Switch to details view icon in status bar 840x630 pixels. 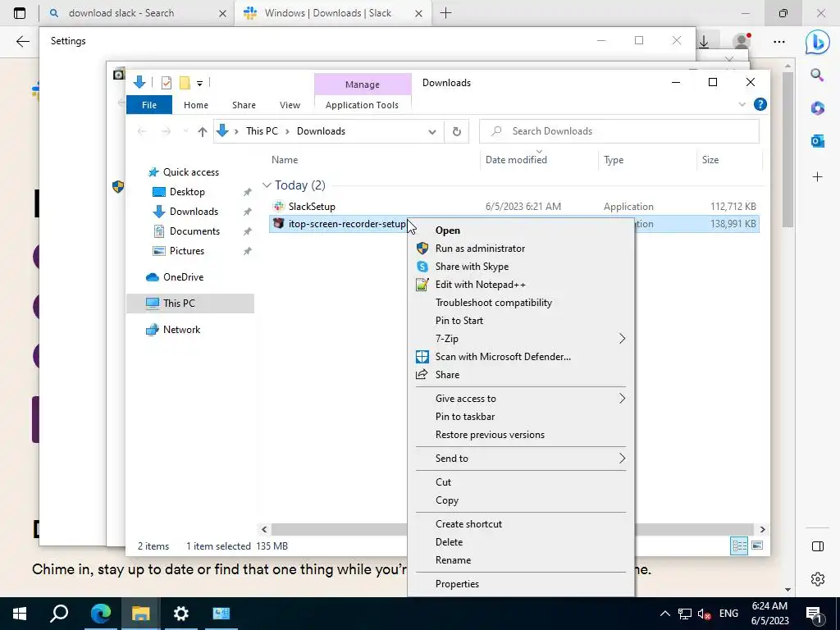pos(739,546)
